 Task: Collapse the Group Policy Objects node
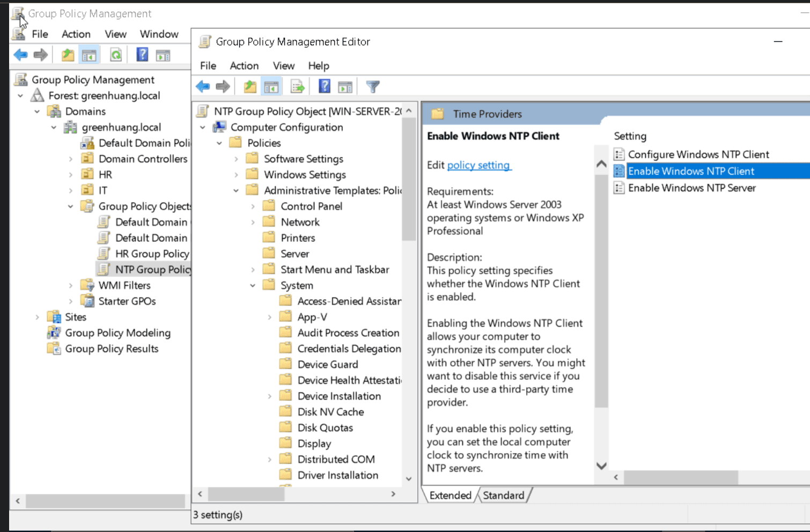[70, 206]
